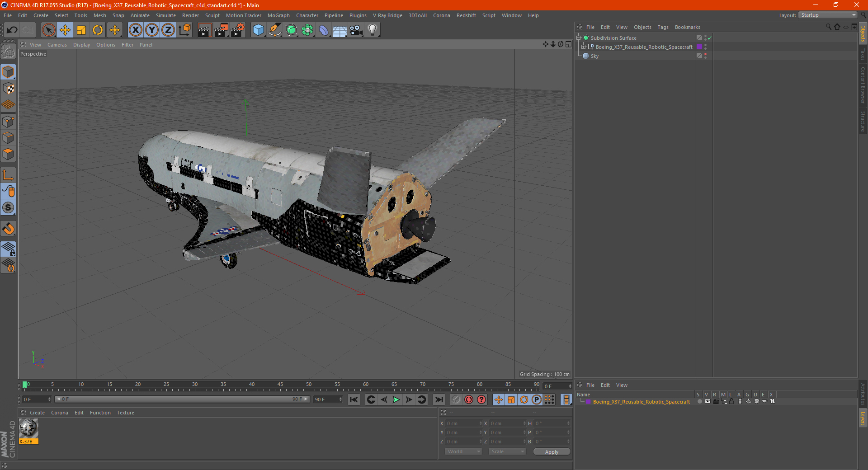This screenshot has height=470, width=868.
Task: Enable Axis mode in left sidebar
Action: click(8, 175)
